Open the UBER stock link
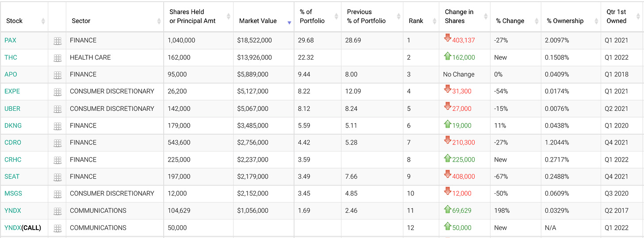 point(12,109)
